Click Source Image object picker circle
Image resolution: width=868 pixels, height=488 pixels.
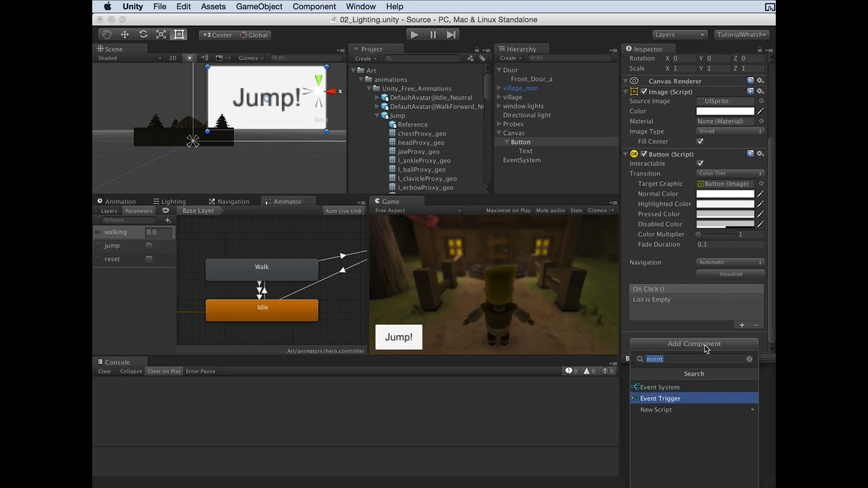761,101
